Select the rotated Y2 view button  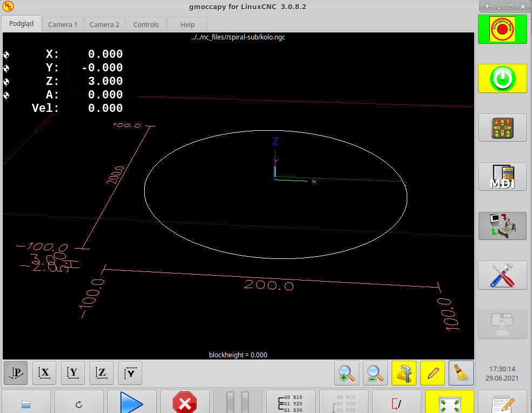[x=130, y=373]
